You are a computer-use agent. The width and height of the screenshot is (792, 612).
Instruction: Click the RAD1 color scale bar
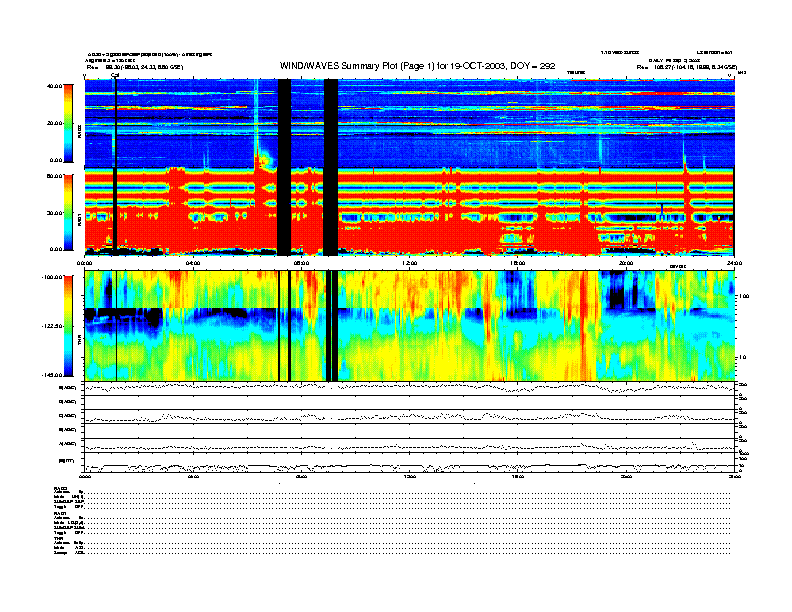click(68, 212)
